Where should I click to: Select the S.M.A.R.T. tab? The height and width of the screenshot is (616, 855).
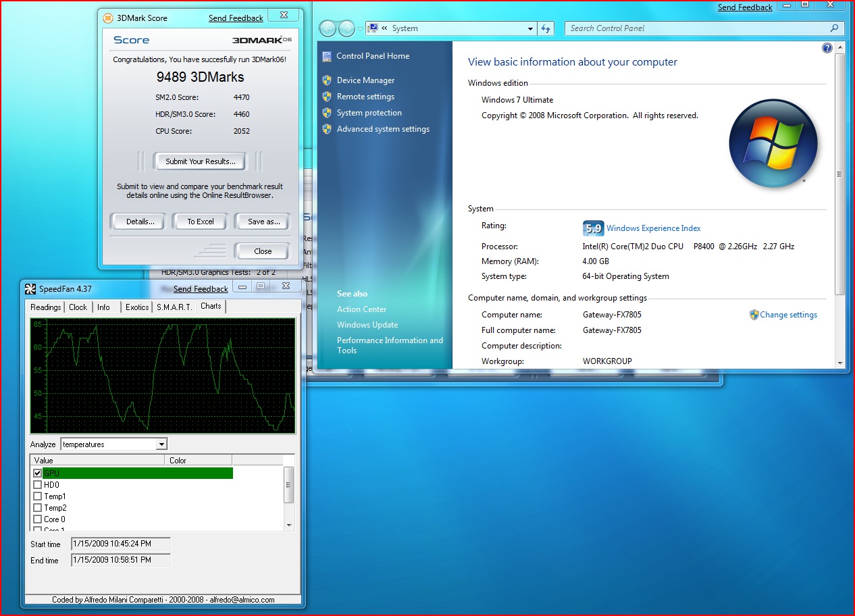[175, 307]
